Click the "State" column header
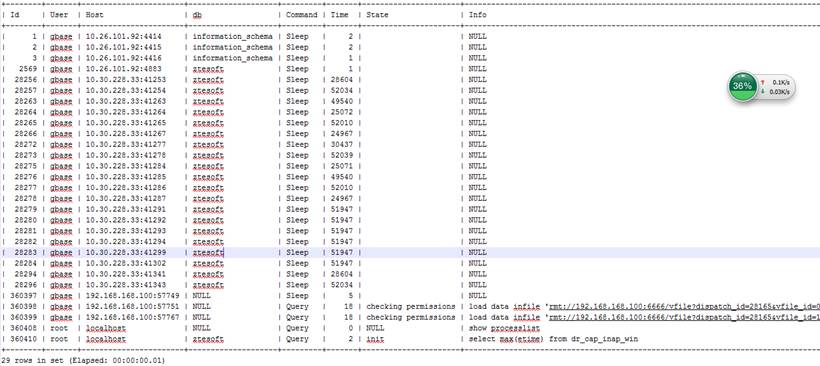 pyautogui.click(x=377, y=15)
